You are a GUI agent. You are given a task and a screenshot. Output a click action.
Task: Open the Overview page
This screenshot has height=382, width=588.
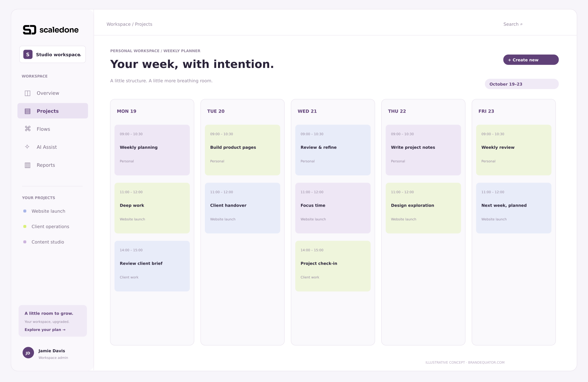(x=53, y=93)
